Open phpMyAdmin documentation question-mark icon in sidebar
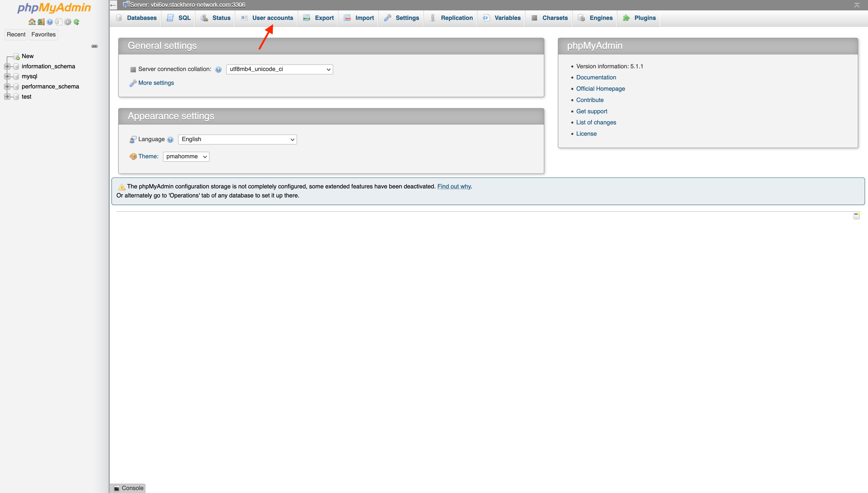This screenshot has width=868, height=493. coord(50,22)
